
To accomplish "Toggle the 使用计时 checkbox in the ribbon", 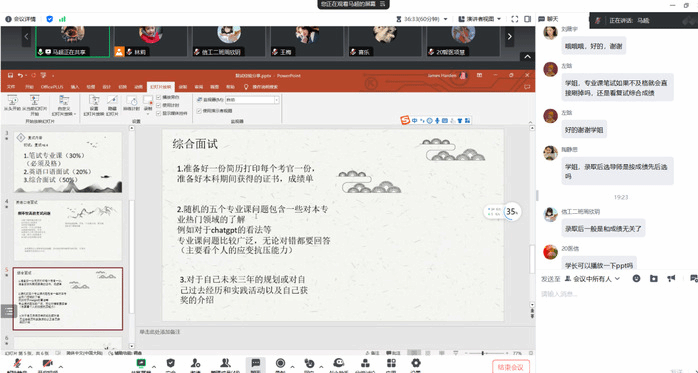I will [x=159, y=105].
